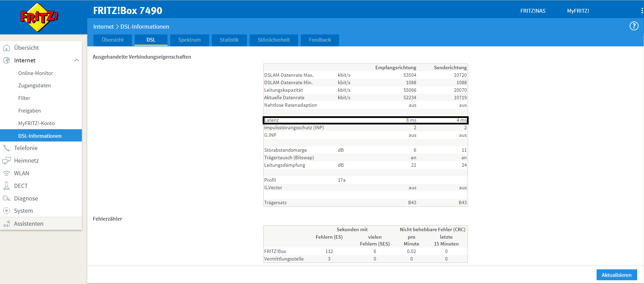Click the Trägersatz row label
This screenshot has height=284, width=644.
pos(275,203)
